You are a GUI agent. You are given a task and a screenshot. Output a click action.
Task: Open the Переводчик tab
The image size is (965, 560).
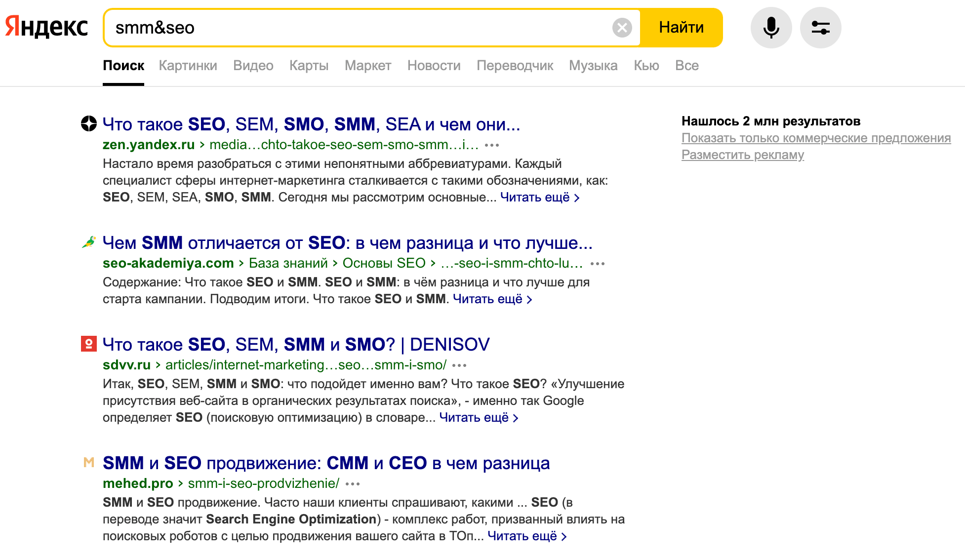(x=515, y=66)
